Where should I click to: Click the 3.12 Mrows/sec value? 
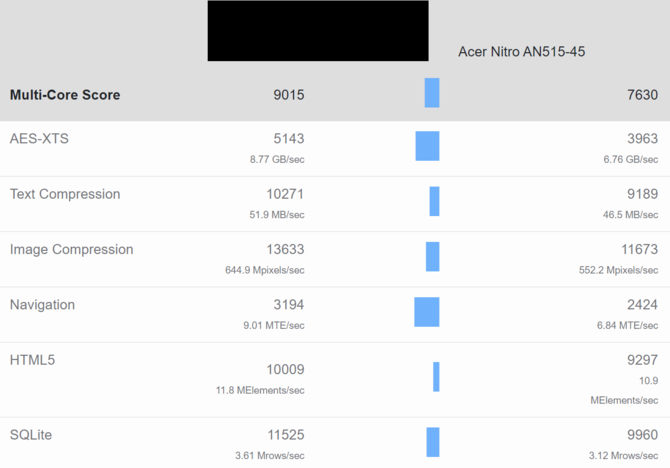[623, 456]
